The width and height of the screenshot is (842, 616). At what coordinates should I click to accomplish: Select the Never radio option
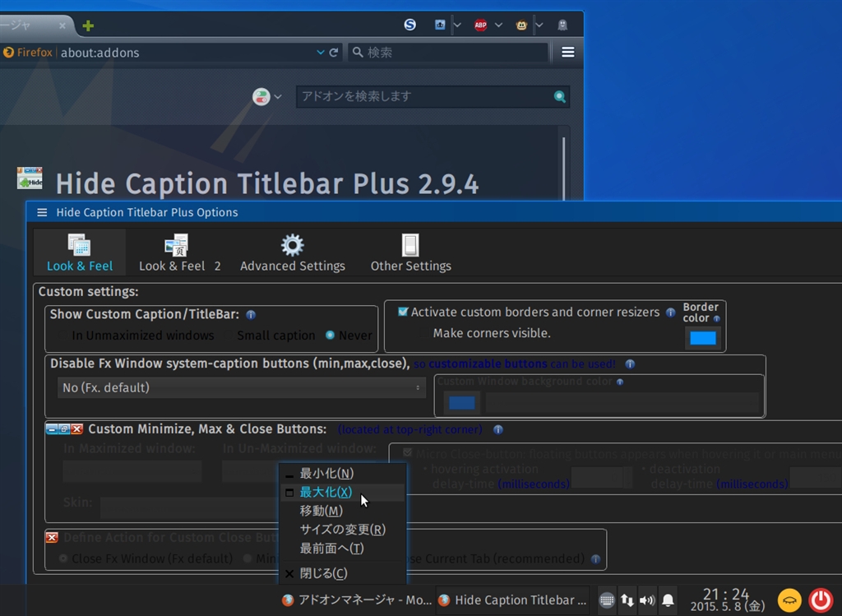pos(330,335)
